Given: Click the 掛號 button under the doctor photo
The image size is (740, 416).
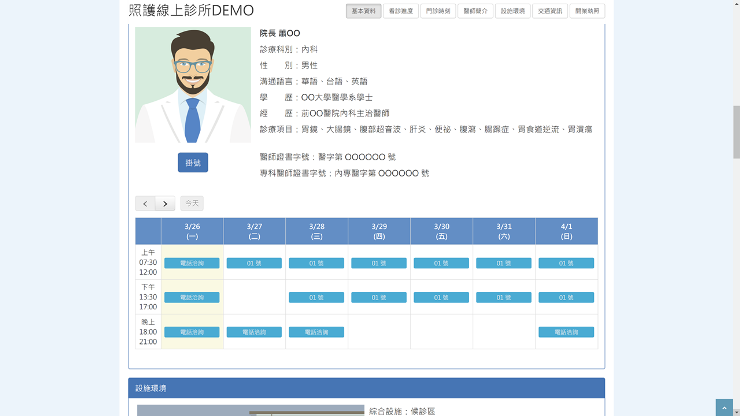Looking at the screenshot, I should pos(192,163).
